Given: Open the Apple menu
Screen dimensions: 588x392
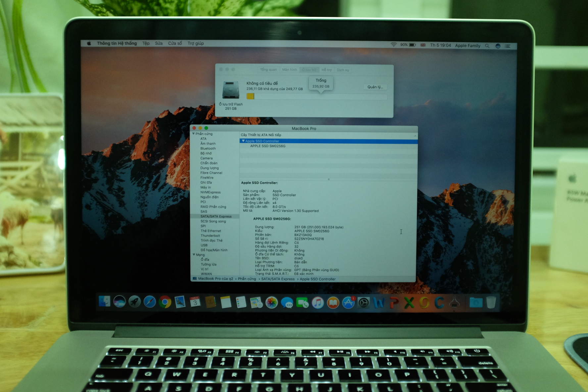Looking at the screenshot, I should coord(89,43).
